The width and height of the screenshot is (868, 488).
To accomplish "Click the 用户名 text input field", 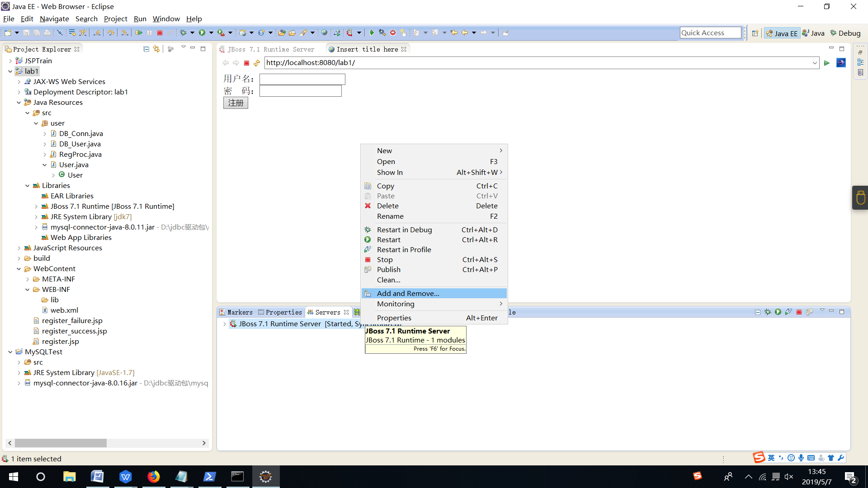I will 302,79.
